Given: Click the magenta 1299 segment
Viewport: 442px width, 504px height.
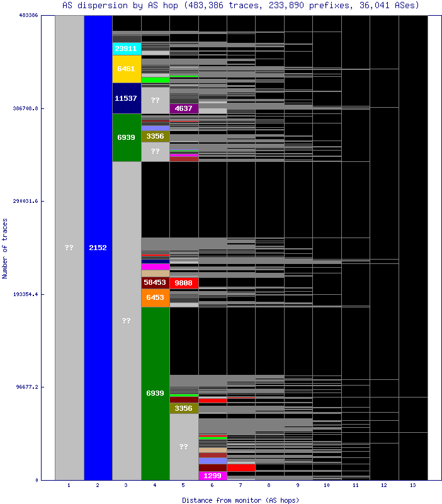Looking at the screenshot, I should (212, 476).
